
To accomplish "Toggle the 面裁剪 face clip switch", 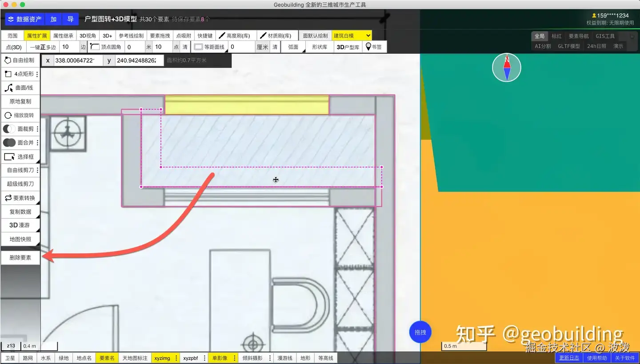I will 9,129.
